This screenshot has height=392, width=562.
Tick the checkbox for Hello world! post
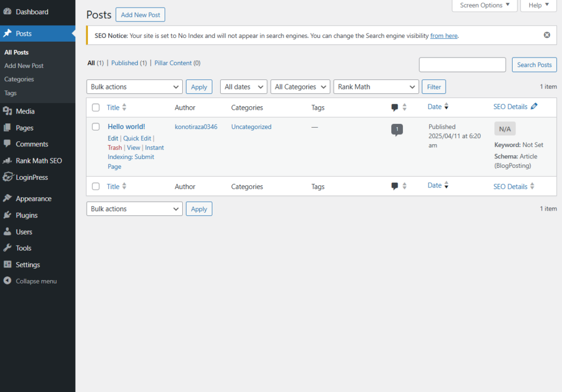(95, 127)
